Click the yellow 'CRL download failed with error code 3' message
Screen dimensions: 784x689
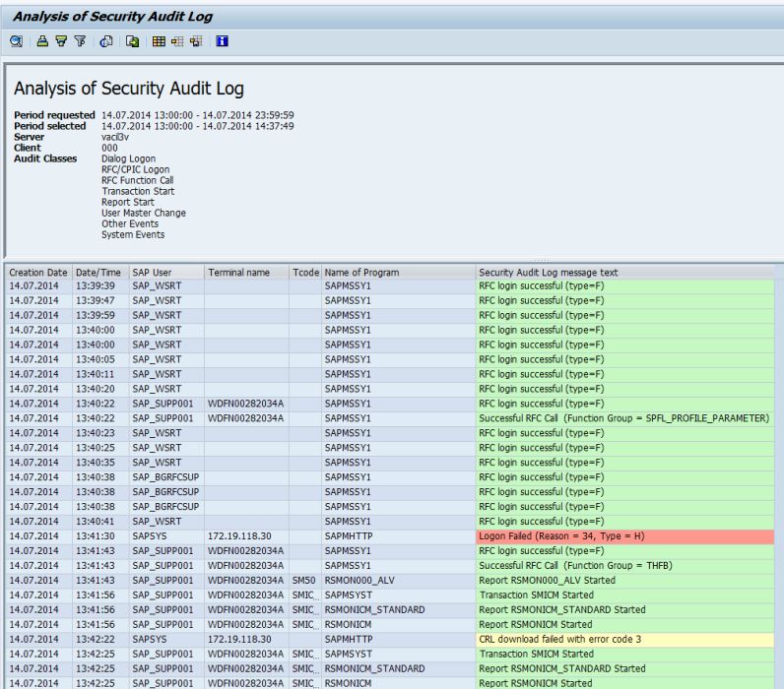click(625, 639)
